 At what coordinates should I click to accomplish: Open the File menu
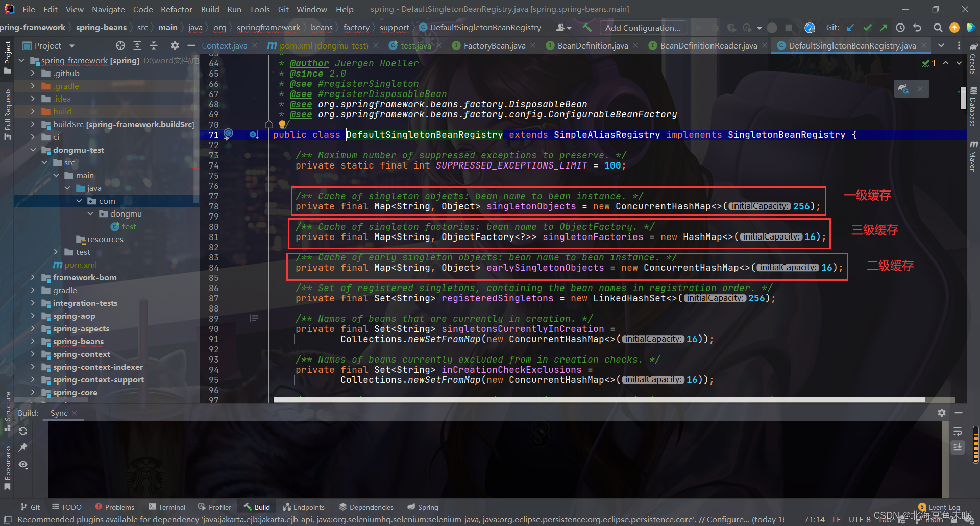pyautogui.click(x=29, y=9)
